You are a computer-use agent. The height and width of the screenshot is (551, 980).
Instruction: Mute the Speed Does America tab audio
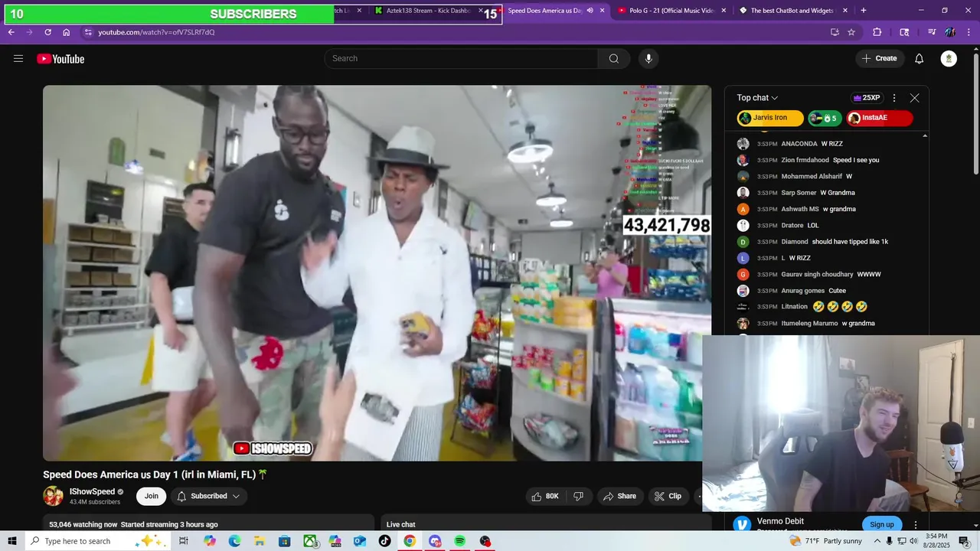[590, 11]
